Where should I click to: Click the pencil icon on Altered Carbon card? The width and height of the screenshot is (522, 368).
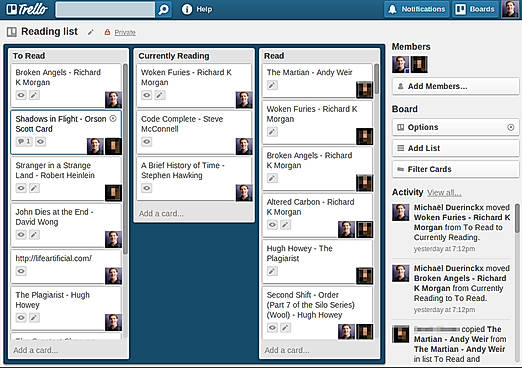click(285, 225)
